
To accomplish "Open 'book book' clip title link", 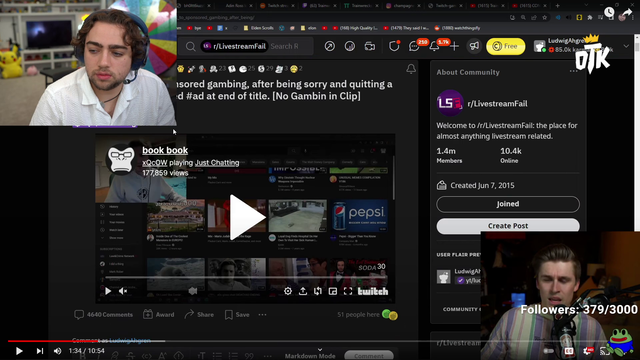I will (165, 150).
